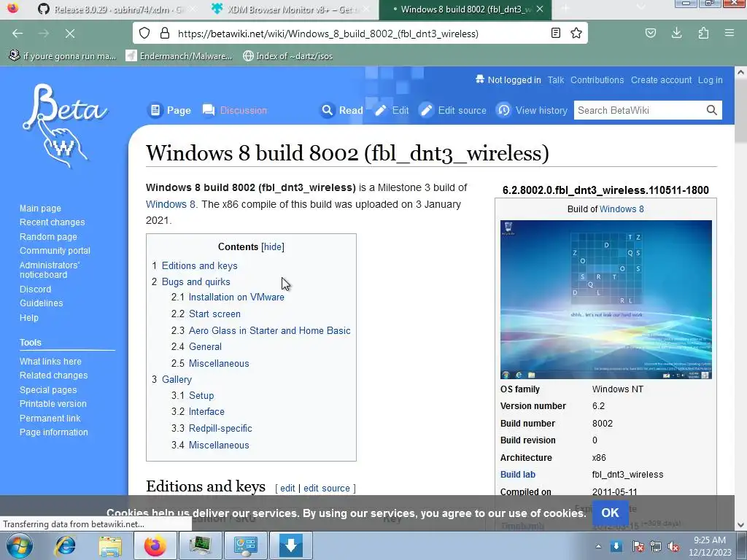Open Random page in the sidebar

point(48,237)
